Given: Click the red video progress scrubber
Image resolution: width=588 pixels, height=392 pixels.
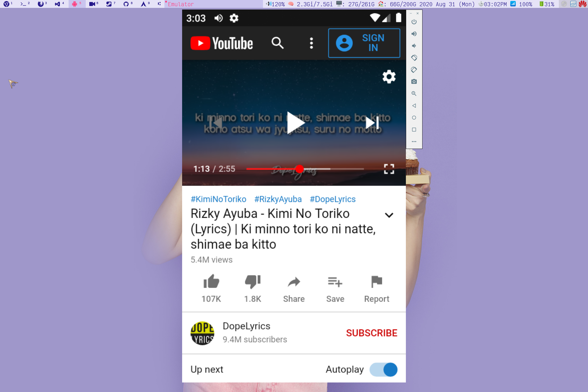Looking at the screenshot, I should point(299,169).
